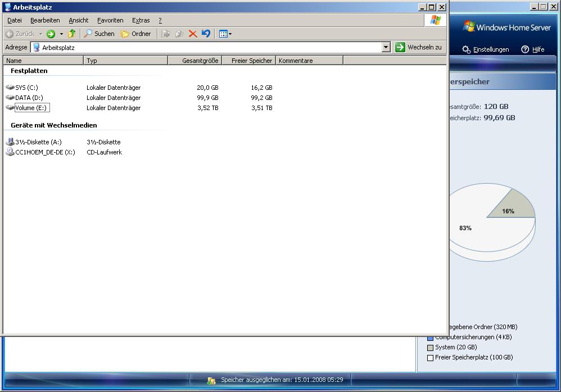Click the Windows Home Server logo
The width and height of the screenshot is (561, 392).
pyautogui.click(x=506, y=27)
